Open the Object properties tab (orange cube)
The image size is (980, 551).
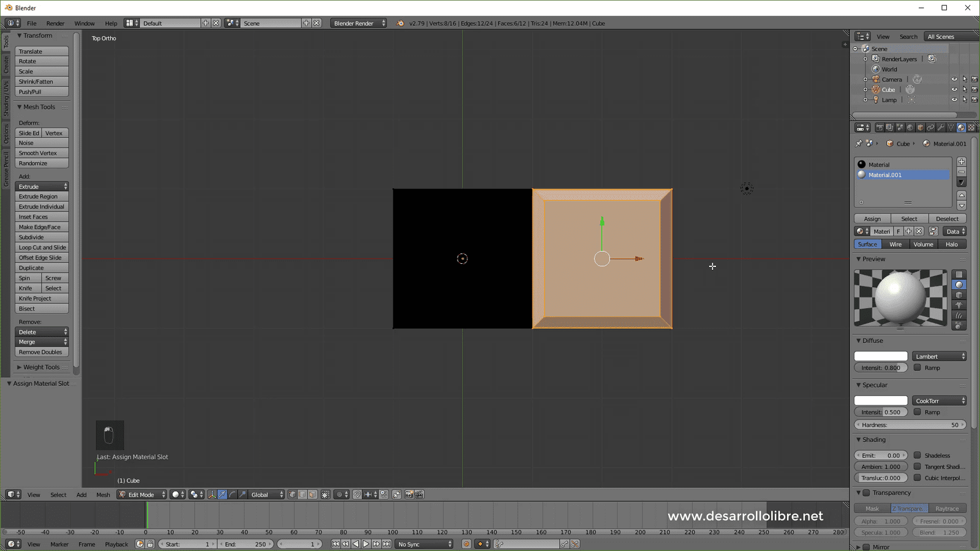tap(920, 127)
